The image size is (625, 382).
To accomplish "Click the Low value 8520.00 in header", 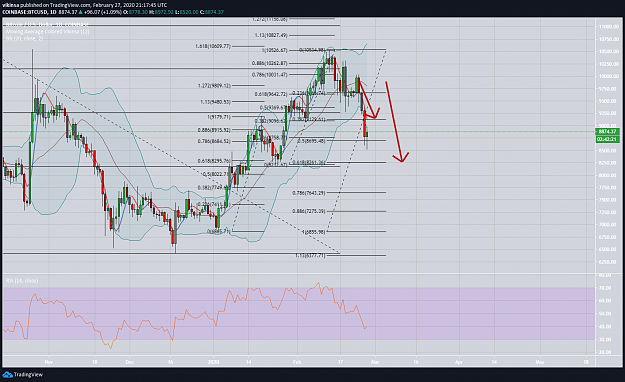I will point(189,12).
